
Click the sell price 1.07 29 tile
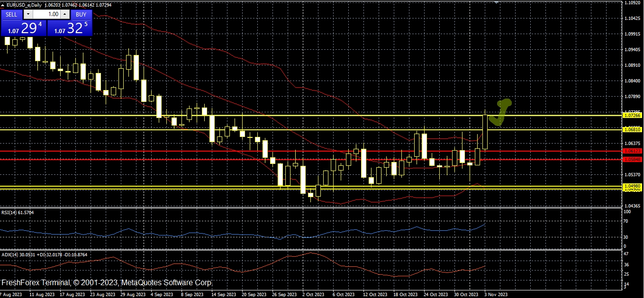[x=24, y=28]
